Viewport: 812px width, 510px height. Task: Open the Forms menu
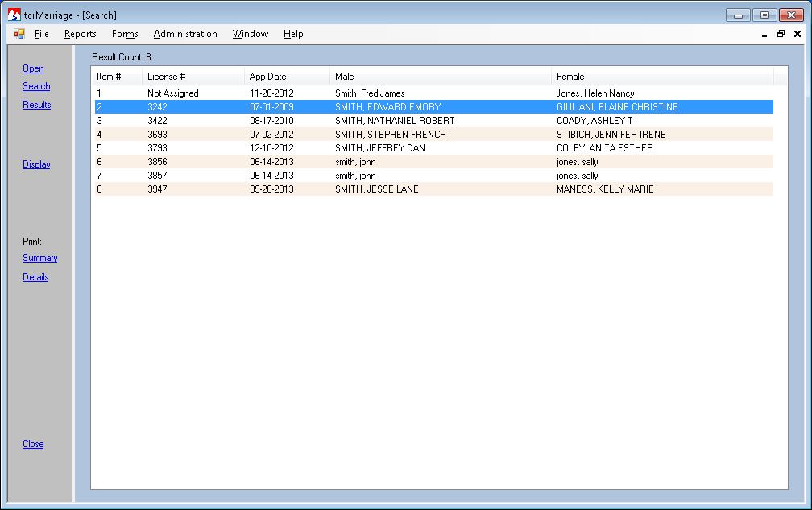click(125, 34)
